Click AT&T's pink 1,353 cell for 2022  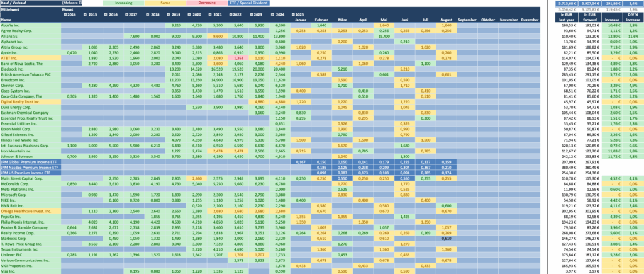pos(238,58)
